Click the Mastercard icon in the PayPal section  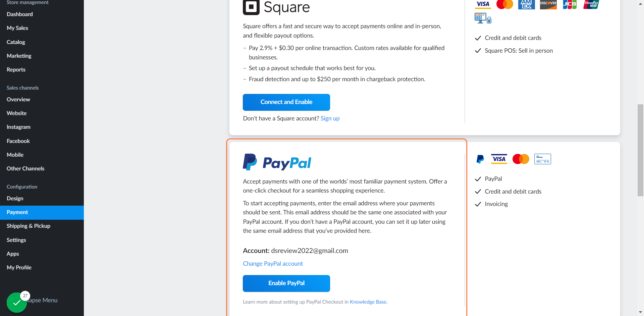click(x=521, y=159)
